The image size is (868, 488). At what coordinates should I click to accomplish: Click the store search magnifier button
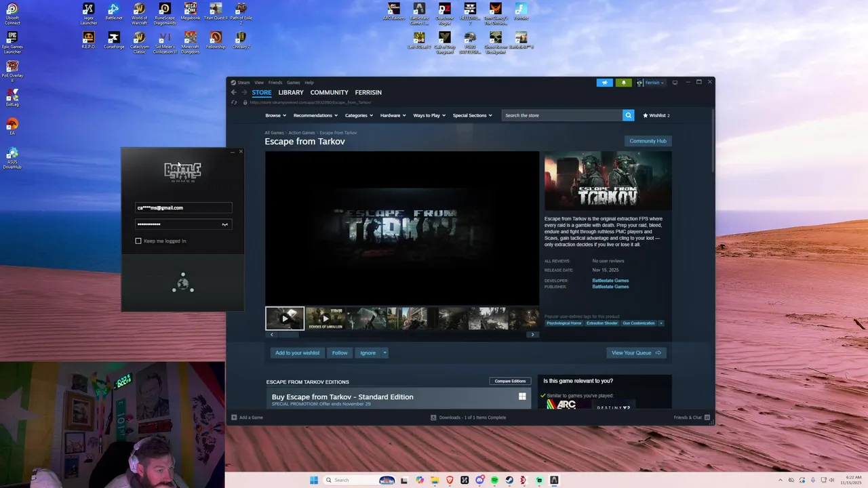(628, 115)
